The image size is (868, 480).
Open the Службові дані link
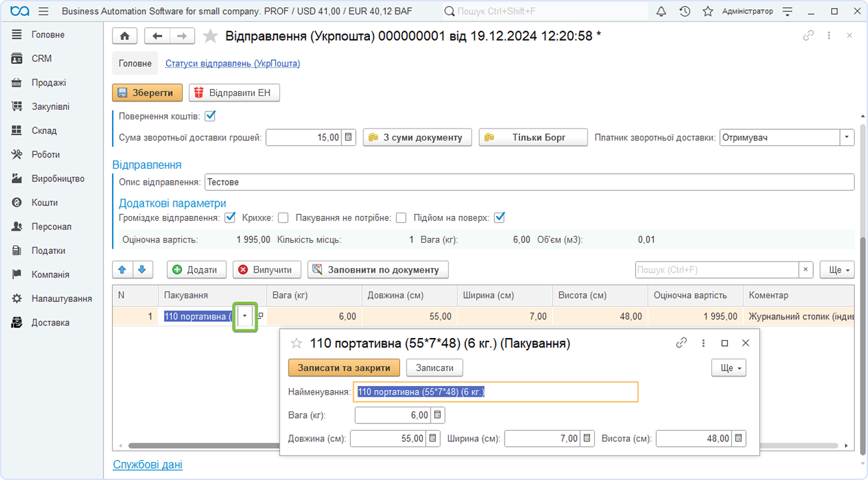[147, 465]
